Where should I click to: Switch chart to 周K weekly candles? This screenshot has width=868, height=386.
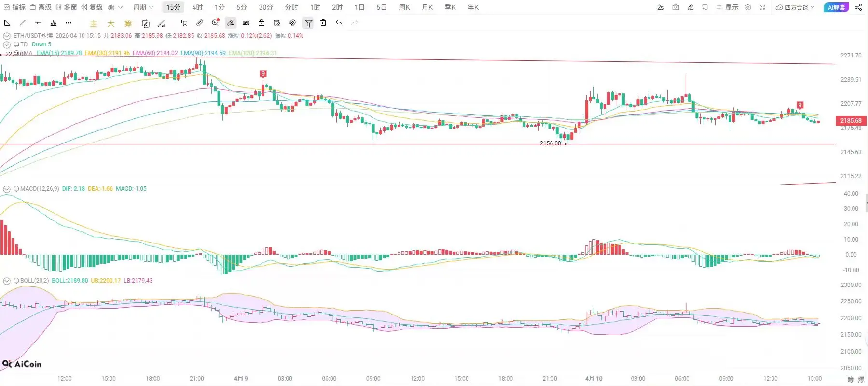tap(404, 7)
